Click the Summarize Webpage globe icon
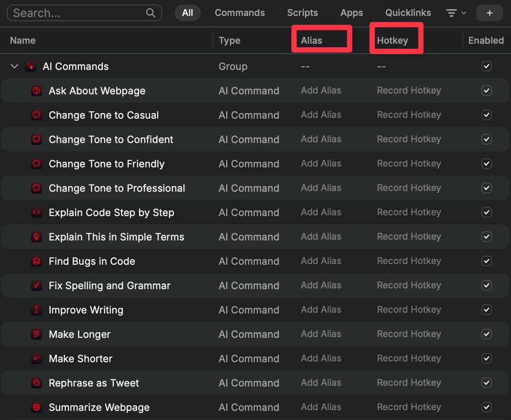Screen dimensions: 511x420 coord(37,407)
